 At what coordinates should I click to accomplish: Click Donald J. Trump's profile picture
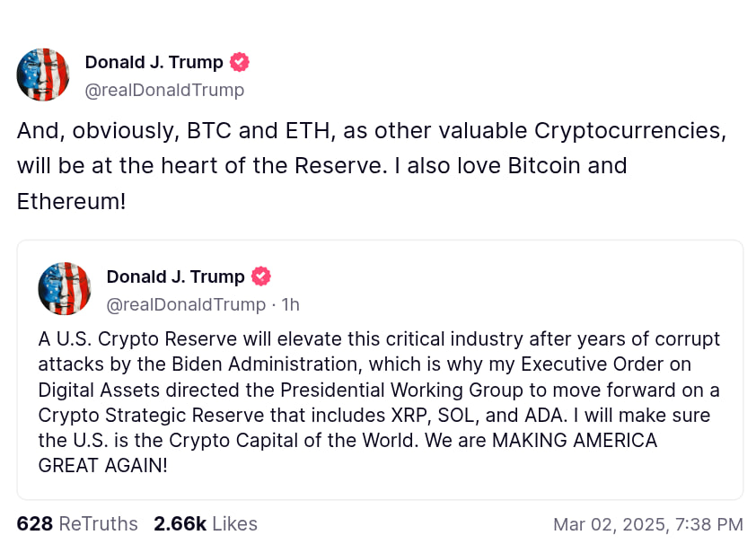coord(42,75)
